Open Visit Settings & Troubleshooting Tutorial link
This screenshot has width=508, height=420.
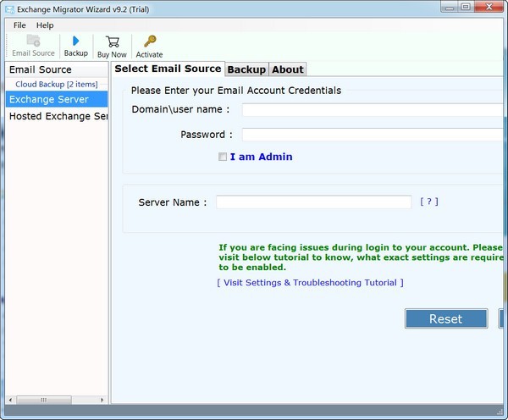(x=310, y=283)
